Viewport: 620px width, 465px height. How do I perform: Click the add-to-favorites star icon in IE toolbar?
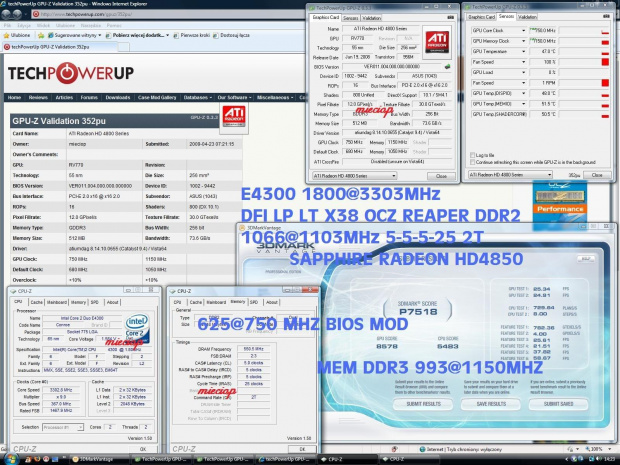click(41, 36)
